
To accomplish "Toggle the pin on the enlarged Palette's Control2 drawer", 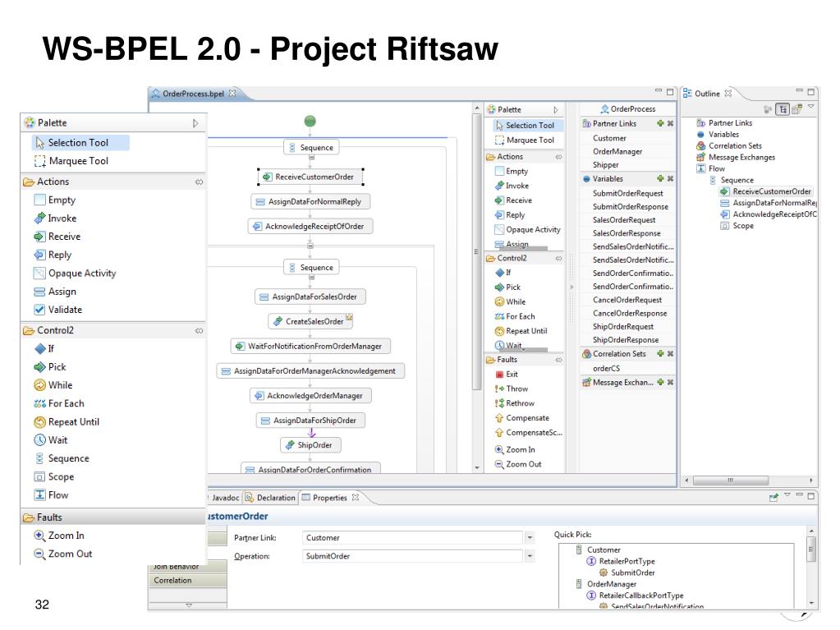I will pos(199,330).
